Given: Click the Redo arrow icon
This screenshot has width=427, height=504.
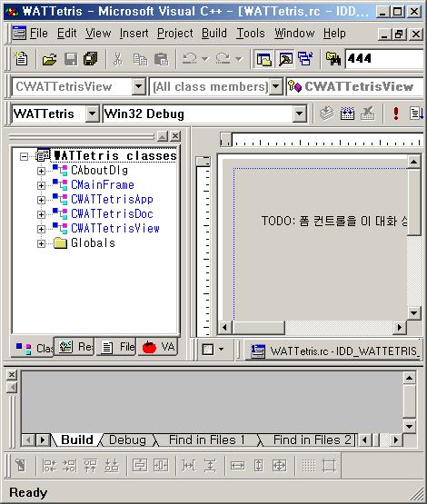Looking at the screenshot, I should (x=223, y=59).
